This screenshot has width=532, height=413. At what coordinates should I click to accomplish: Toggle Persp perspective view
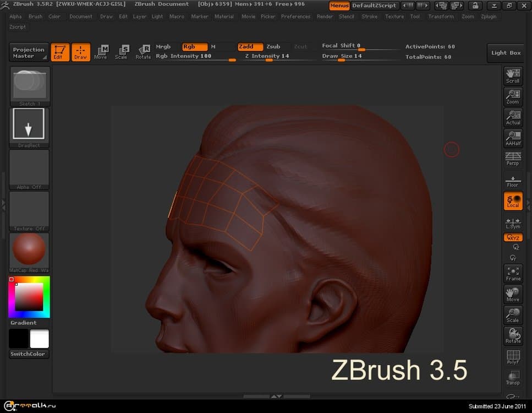(x=513, y=159)
